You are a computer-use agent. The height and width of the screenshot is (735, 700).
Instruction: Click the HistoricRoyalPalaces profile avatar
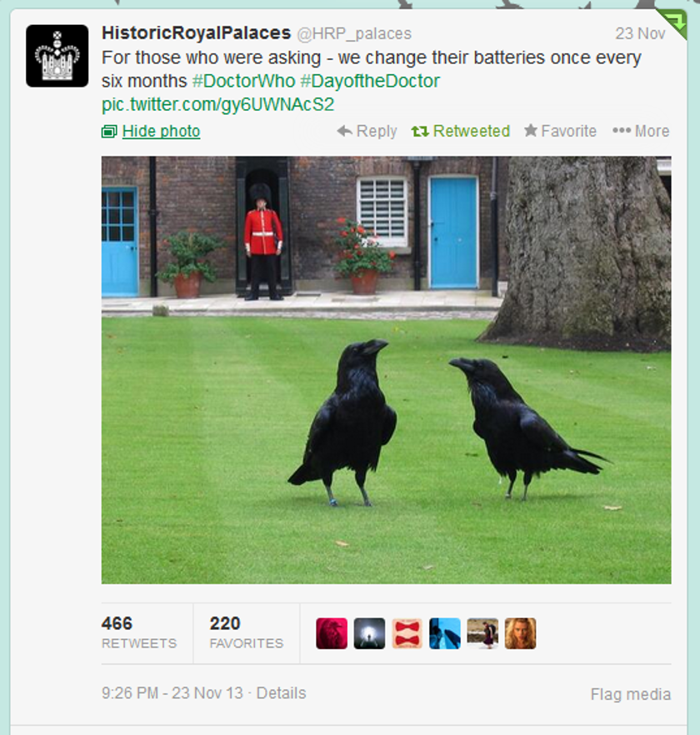click(57, 56)
